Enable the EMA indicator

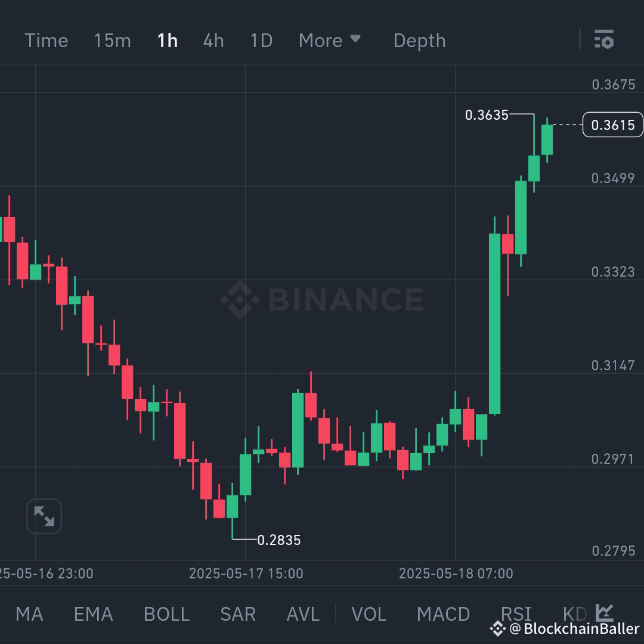pos(93,613)
